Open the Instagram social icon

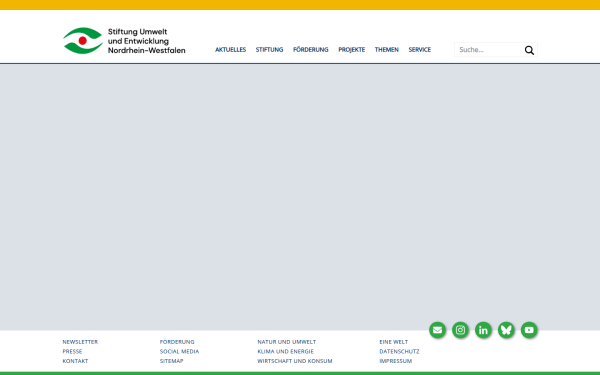point(460,330)
